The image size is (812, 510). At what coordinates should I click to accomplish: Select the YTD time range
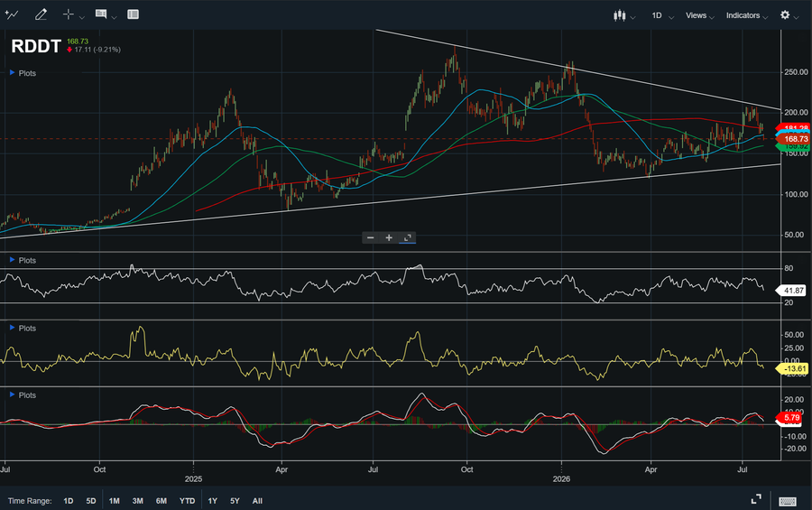point(187,501)
